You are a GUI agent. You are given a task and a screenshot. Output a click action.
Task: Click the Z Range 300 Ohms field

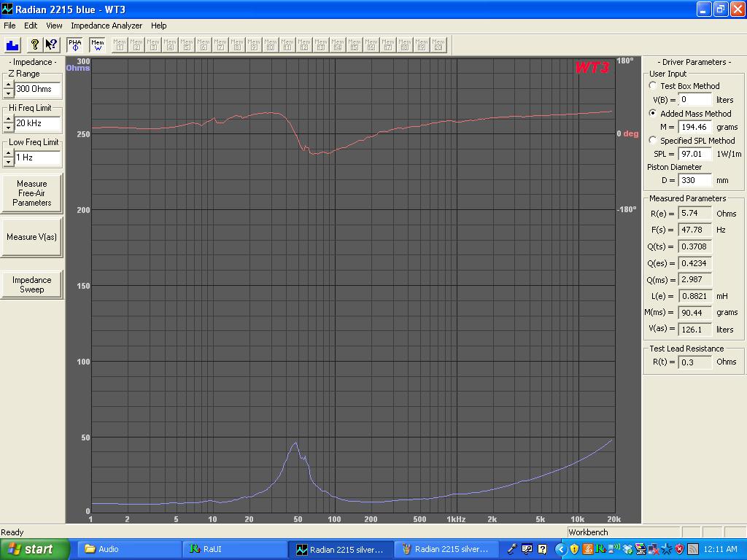[x=38, y=89]
